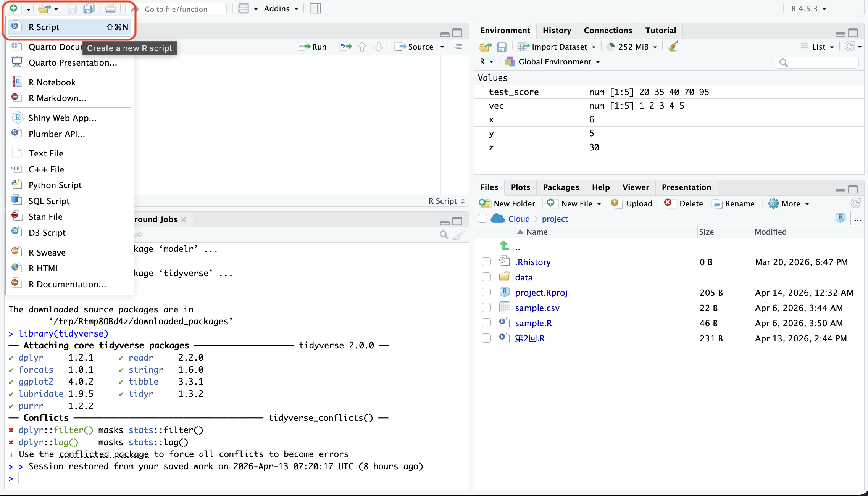Select R Markdown from the menu

point(57,98)
